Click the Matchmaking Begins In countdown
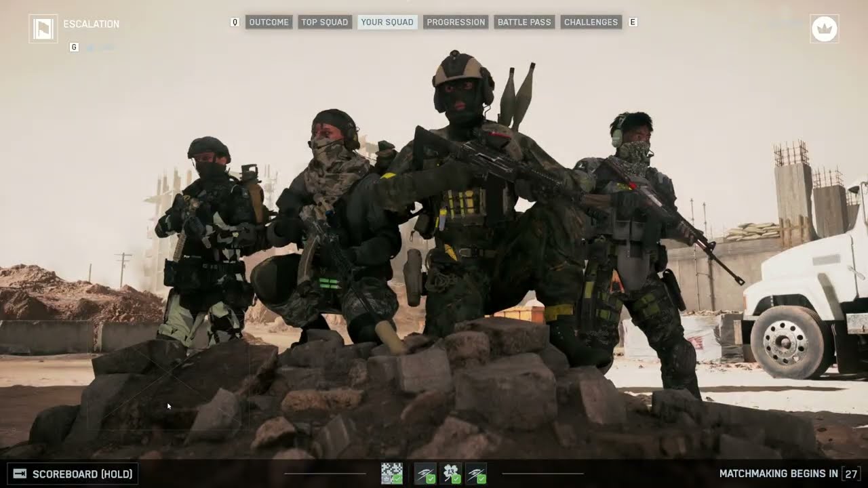Screen dimensions: 868x488 click(778, 474)
